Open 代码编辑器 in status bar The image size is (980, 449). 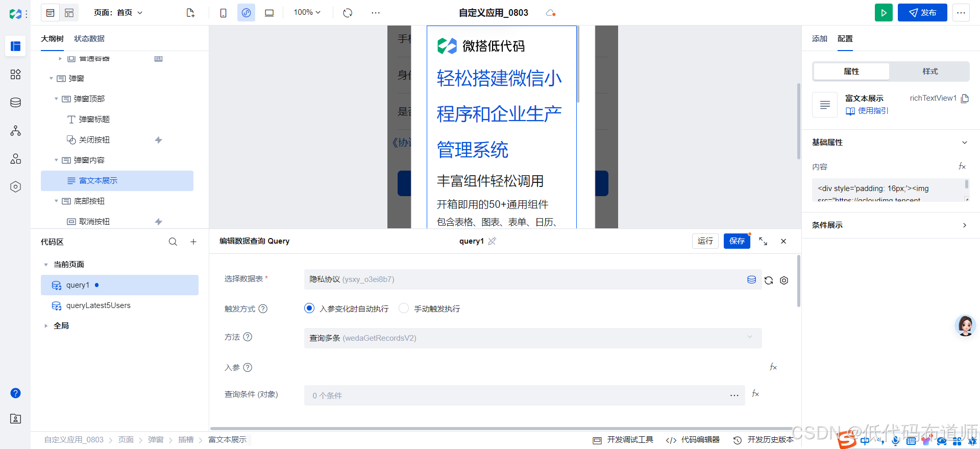pos(693,440)
